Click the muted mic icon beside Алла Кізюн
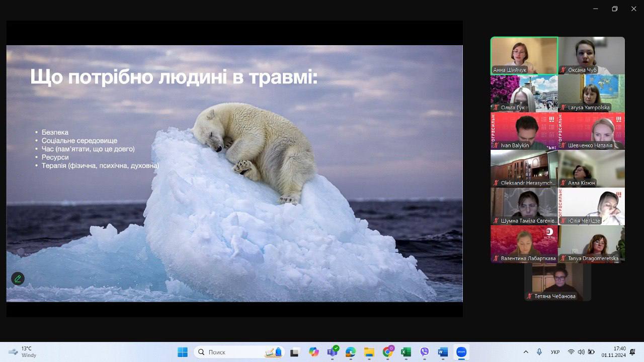The image size is (644, 362). [x=563, y=183]
